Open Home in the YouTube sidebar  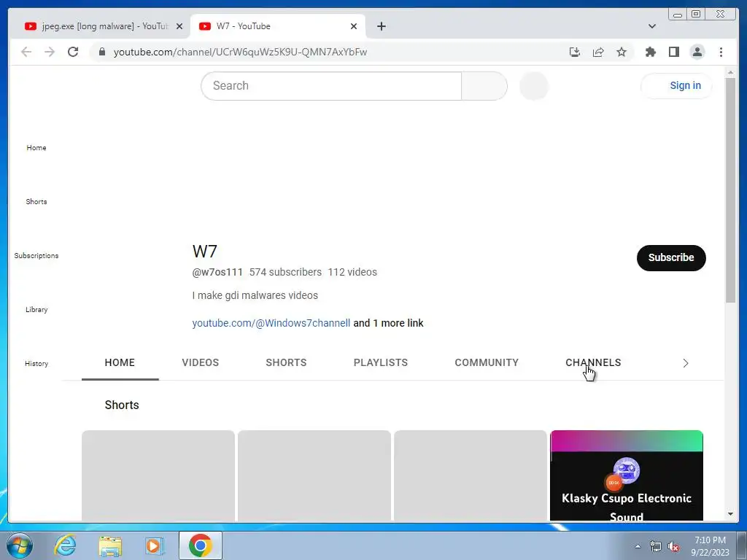36,147
